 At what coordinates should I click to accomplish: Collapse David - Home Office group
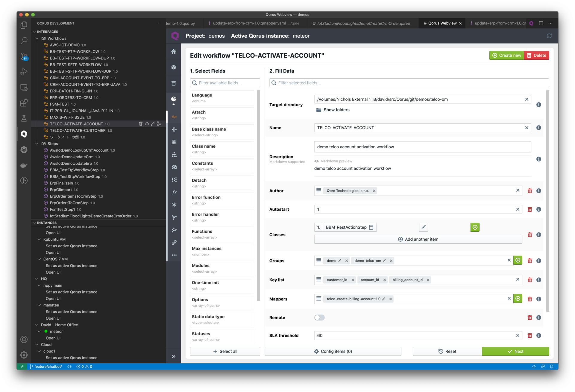[37, 325]
